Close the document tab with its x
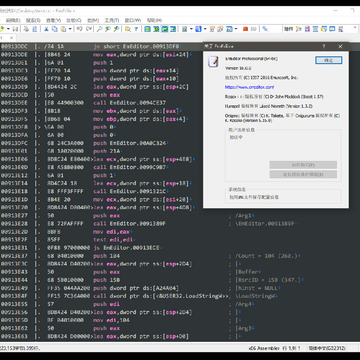The image size is (360, 360). pyautogui.click(x=11, y=38)
